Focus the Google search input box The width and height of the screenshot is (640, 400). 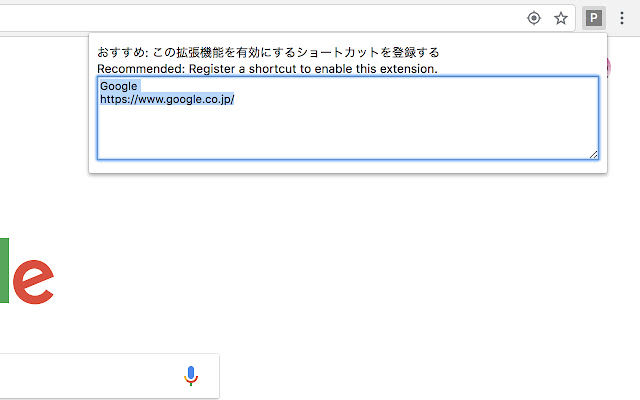[x=90, y=376]
